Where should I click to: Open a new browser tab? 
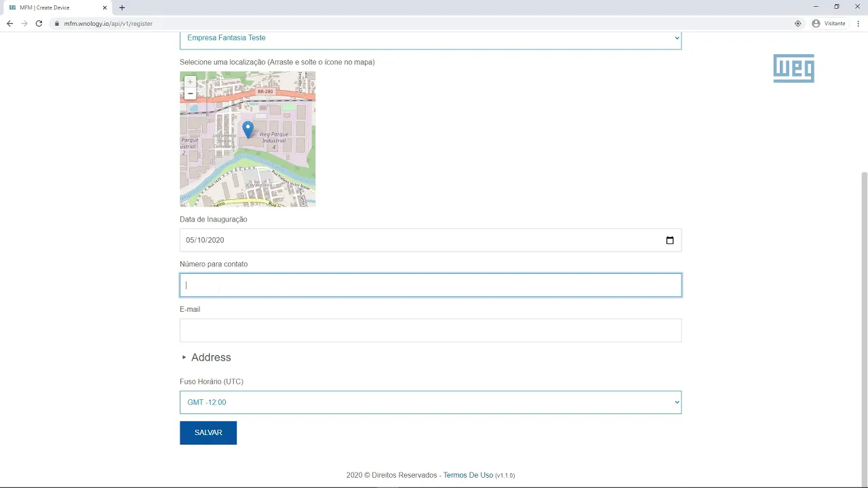[x=122, y=7]
